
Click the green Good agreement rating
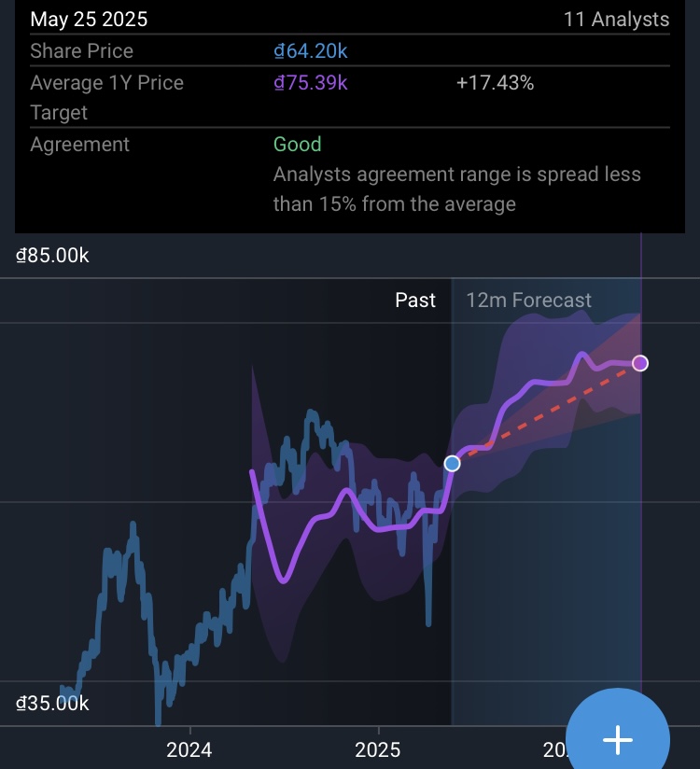(x=297, y=145)
